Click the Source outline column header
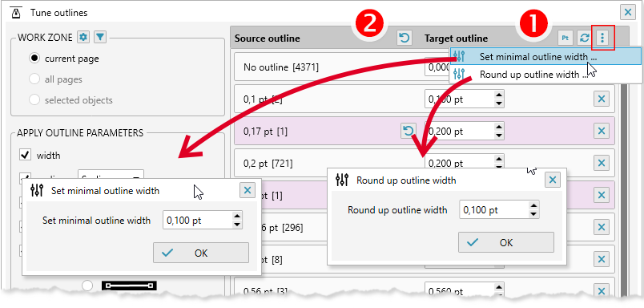Screen dimensions: 644x308 (x=268, y=38)
